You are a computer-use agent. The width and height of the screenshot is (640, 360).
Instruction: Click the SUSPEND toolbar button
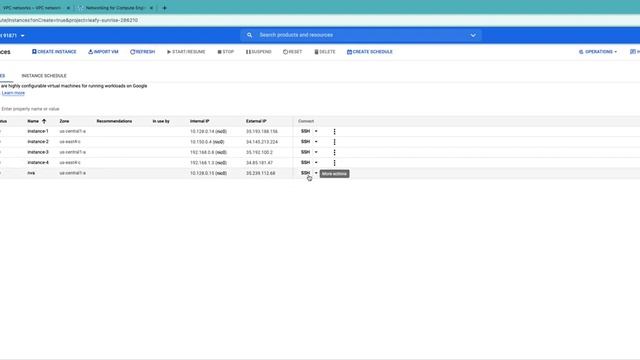click(259, 52)
